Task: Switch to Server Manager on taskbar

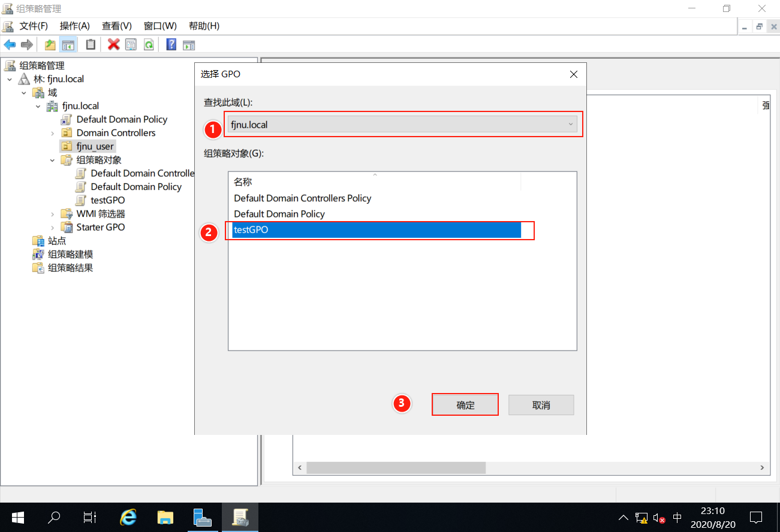Action: tap(203, 517)
